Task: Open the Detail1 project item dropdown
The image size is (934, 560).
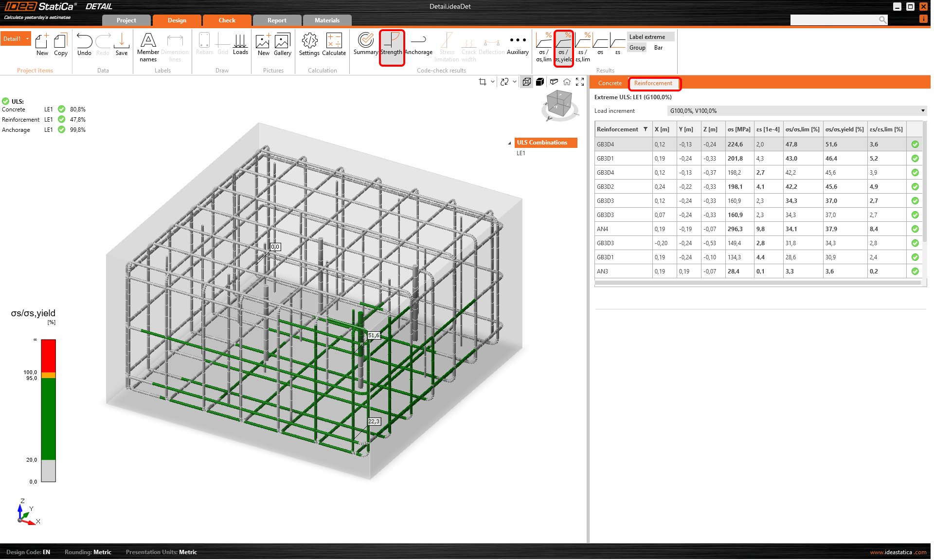Action: [x=27, y=39]
